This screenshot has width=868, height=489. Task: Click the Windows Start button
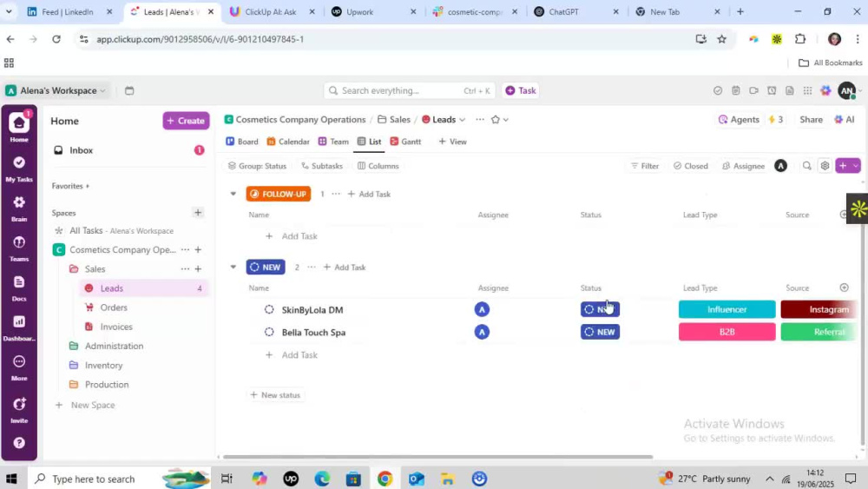[x=11, y=479]
